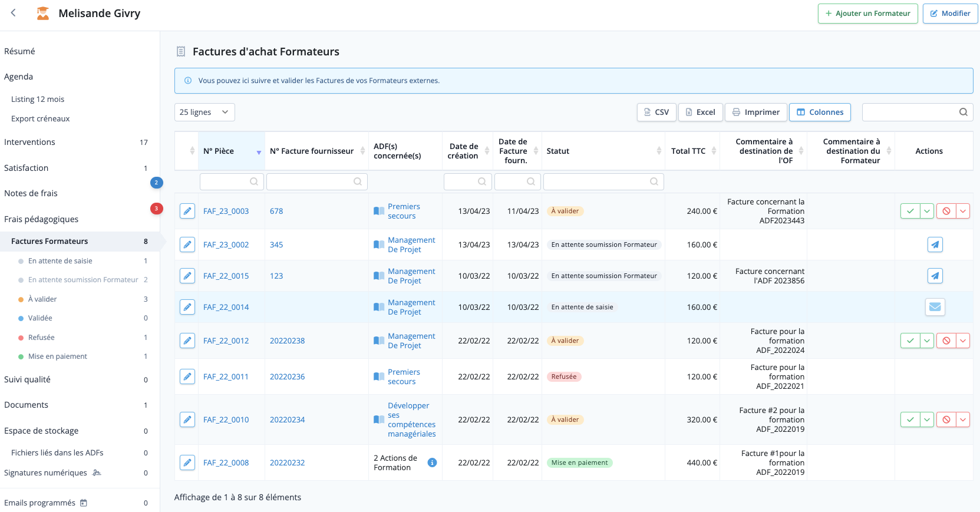This screenshot has height=512, width=980.
Task: Edit invoice FAF_22_0014 with pencil icon
Action: (187, 307)
